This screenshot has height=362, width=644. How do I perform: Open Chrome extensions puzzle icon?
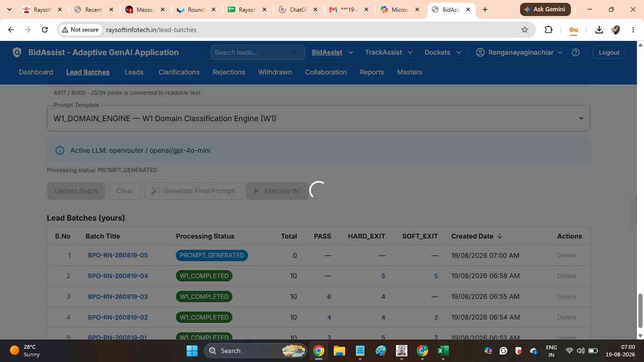[x=548, y=30]
